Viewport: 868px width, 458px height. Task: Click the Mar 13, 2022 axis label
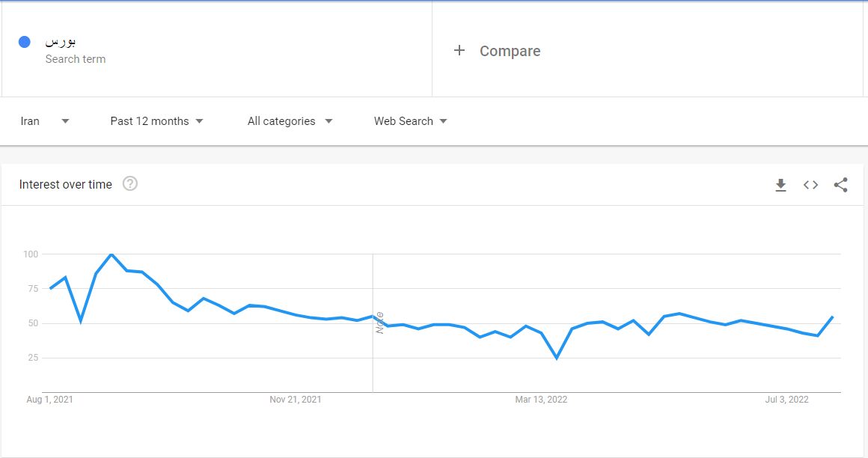coord(541,400)
